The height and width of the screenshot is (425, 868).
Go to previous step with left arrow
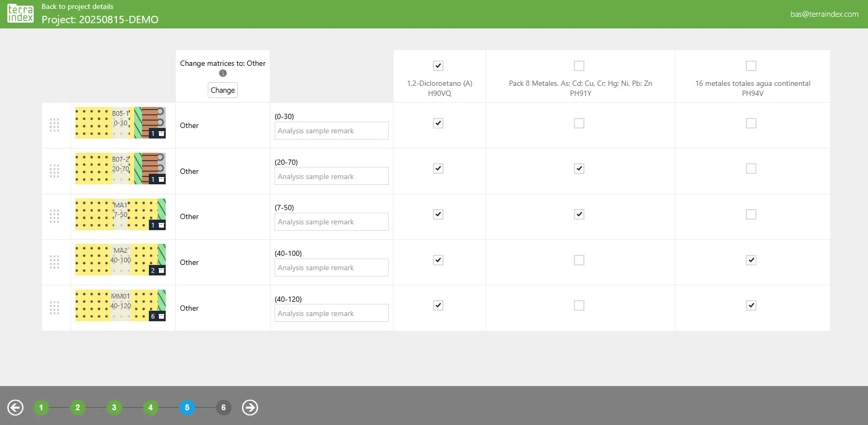[x=15, y=407]
